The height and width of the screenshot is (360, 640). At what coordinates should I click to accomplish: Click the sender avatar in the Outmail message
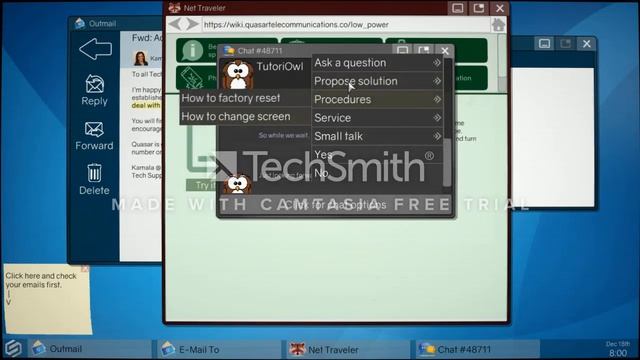(140, 58)
